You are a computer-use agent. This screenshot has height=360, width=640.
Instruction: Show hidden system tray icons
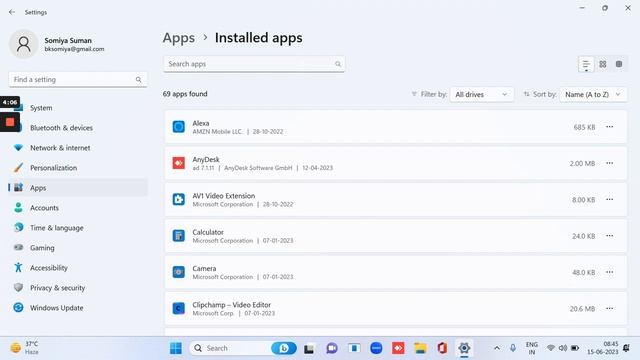tap(497, 348)
